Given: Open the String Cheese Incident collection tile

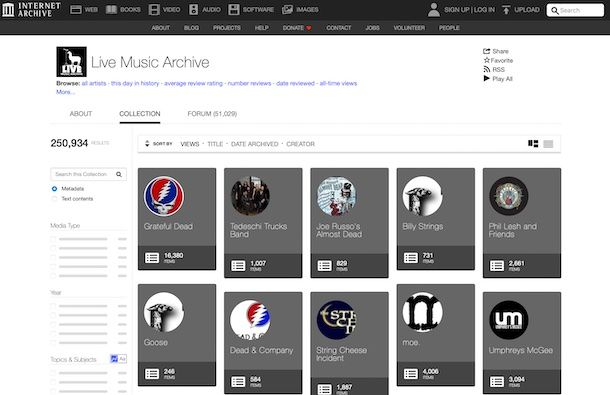Looking at the screenshot, I should pyautogui.click(x=349, y=343).
